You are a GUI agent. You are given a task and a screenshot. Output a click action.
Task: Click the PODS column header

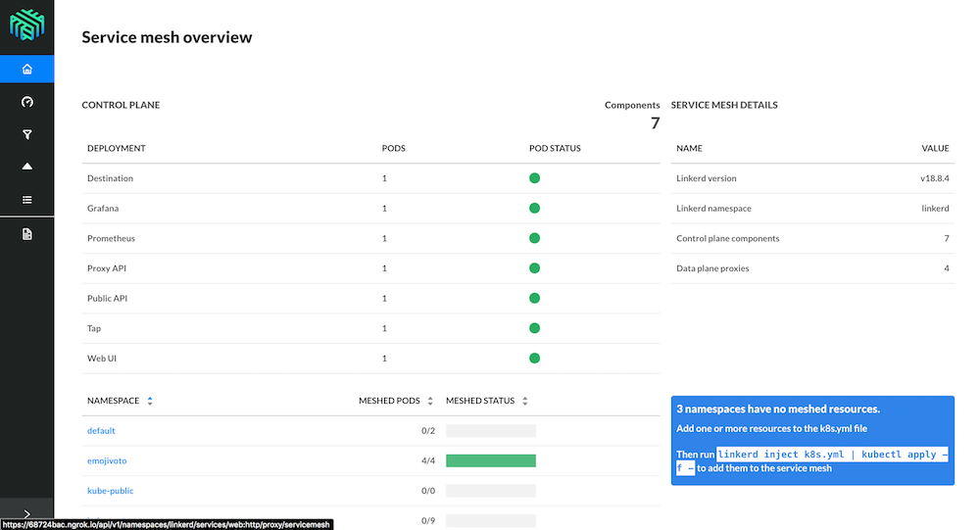point(394,148)
